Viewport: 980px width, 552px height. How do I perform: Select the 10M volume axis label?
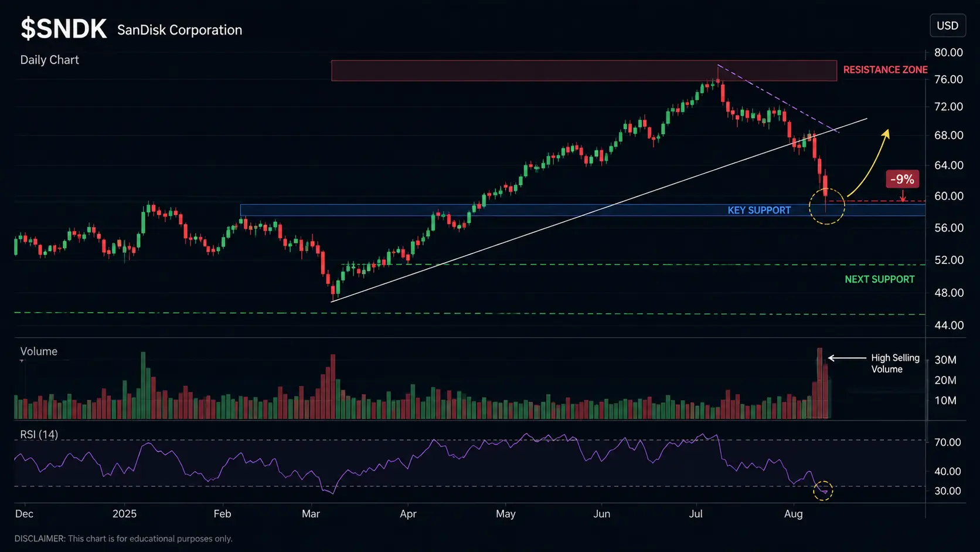click(x=945, y=400)
